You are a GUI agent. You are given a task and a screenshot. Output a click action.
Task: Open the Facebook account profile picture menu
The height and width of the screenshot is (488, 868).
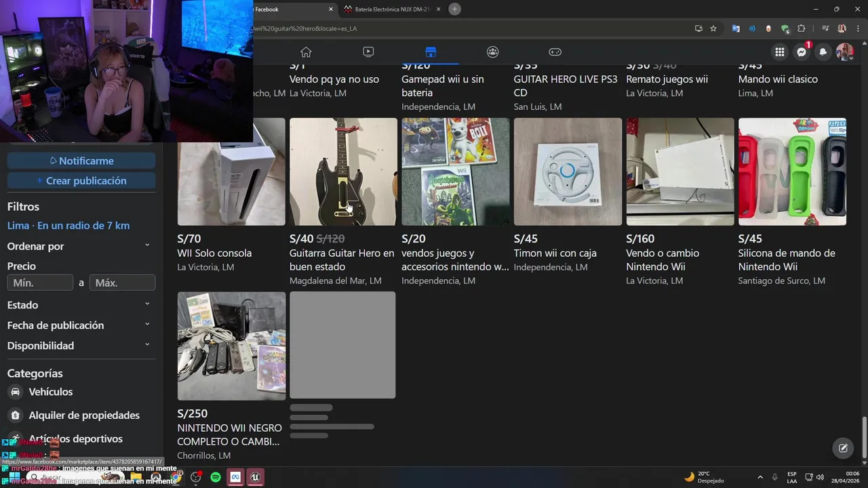[x=845, y=52]
